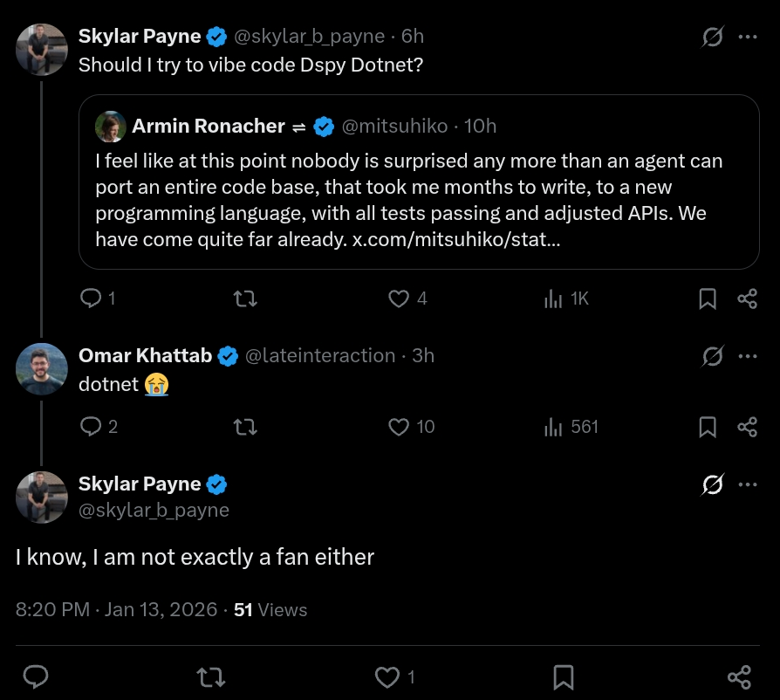Viewport: 780px width, 700px height.
Task: Open the 8:20 PM Jan 13, 2026 timestamp
Action: click(116, 609)
